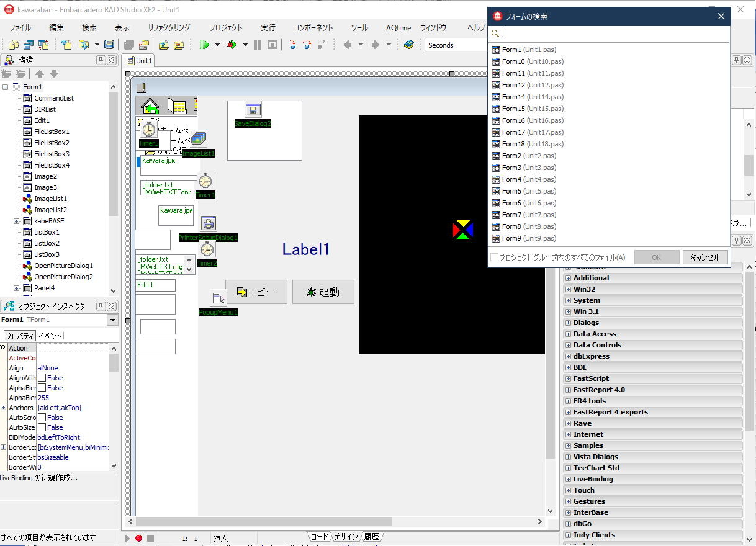This screenshot has width=756, height=546.
Task: Click the キャンセル button in search dialog
Action: click(705, 257)
